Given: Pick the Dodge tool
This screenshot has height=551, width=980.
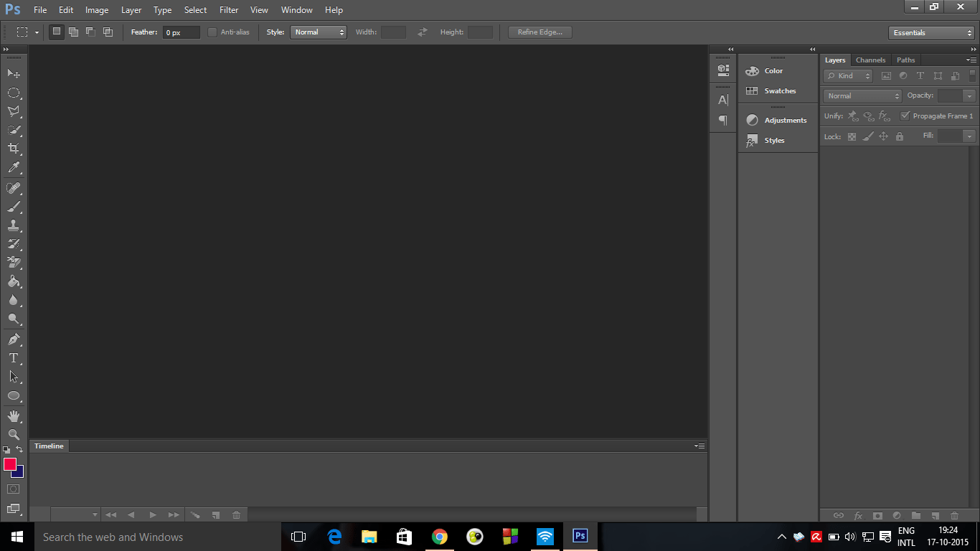Looking at the screenshot, I should click(14, 319).
